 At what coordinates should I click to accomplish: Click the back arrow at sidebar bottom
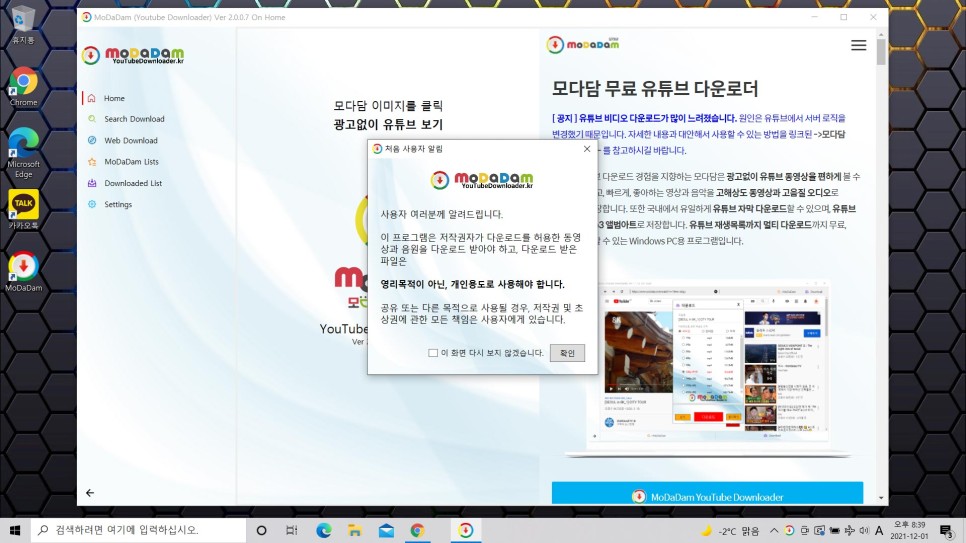click(90, 492)
